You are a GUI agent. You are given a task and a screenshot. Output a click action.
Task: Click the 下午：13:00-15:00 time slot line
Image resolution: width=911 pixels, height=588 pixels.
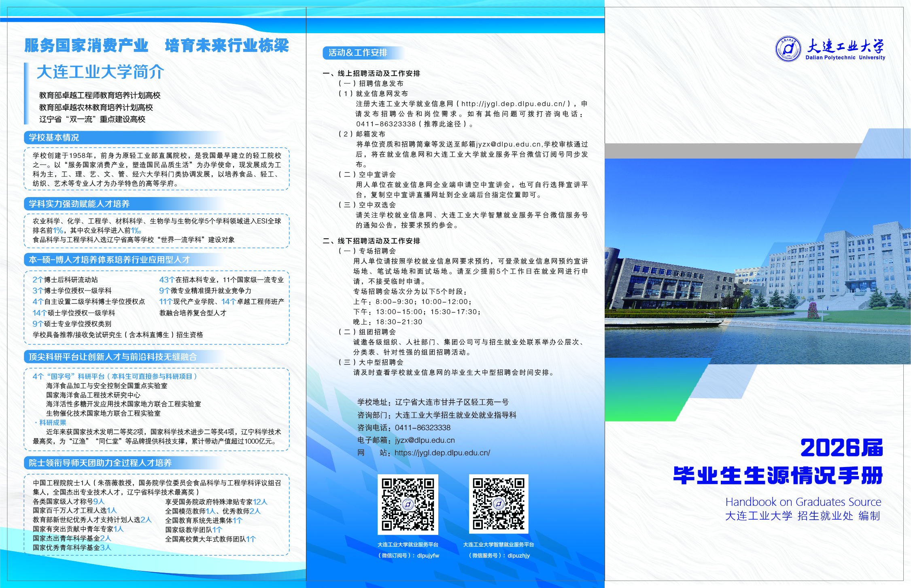[x=417, y=312]
